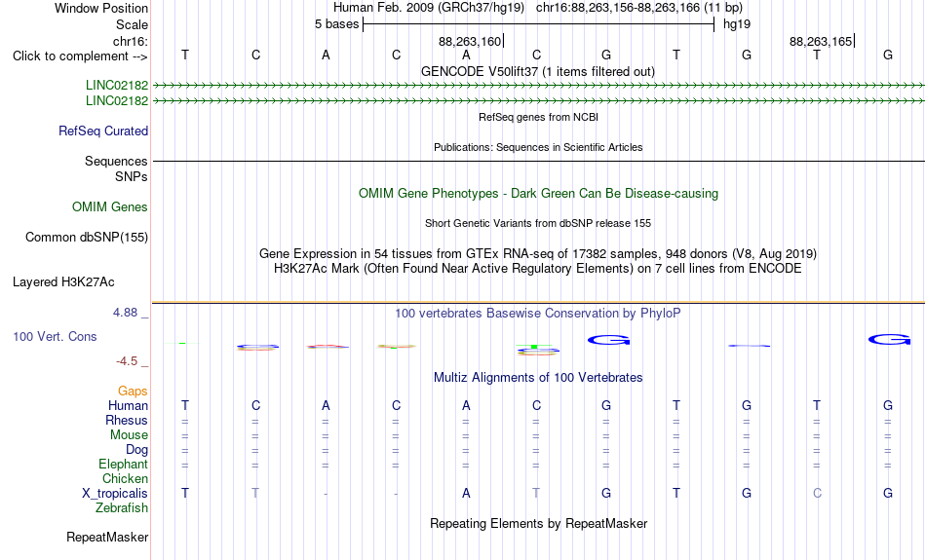Image resolution: width=926 pixels, height=560 pixels.
Task: Click base T below the 88,263,165 marker
Action: click(817, 56)
